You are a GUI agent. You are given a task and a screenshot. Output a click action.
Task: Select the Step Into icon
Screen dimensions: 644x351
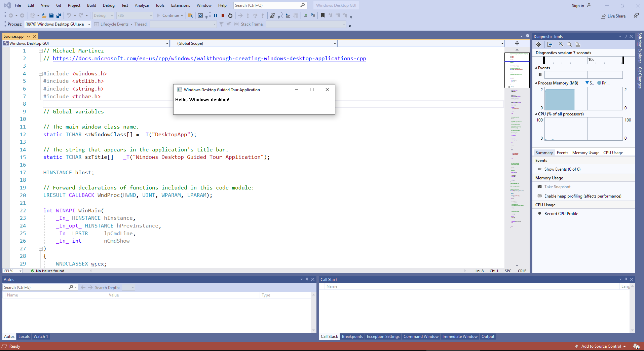(x=248, y=15)
